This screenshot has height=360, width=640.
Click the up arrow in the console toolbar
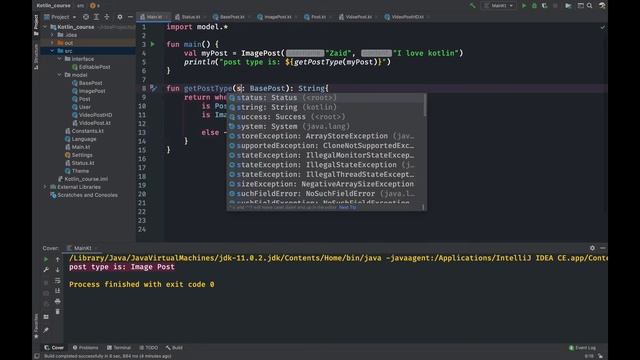(x=58, y=259)
